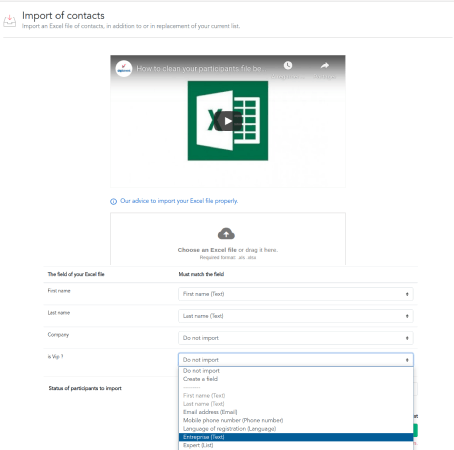
Task: Open the Company field mapping dropdown
Action: point(296,338)
